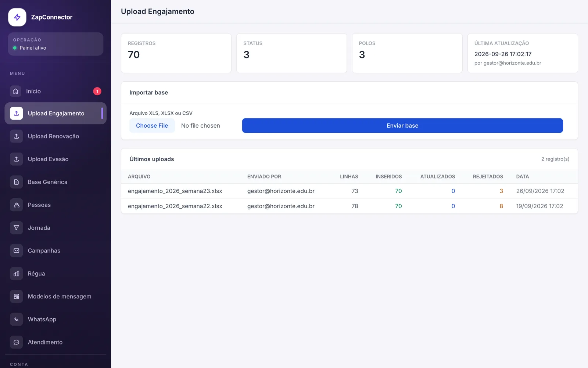This screenshot has height=368, width=588.
Task: Click the Base Genérica document icon
Action: coord(17,182)
